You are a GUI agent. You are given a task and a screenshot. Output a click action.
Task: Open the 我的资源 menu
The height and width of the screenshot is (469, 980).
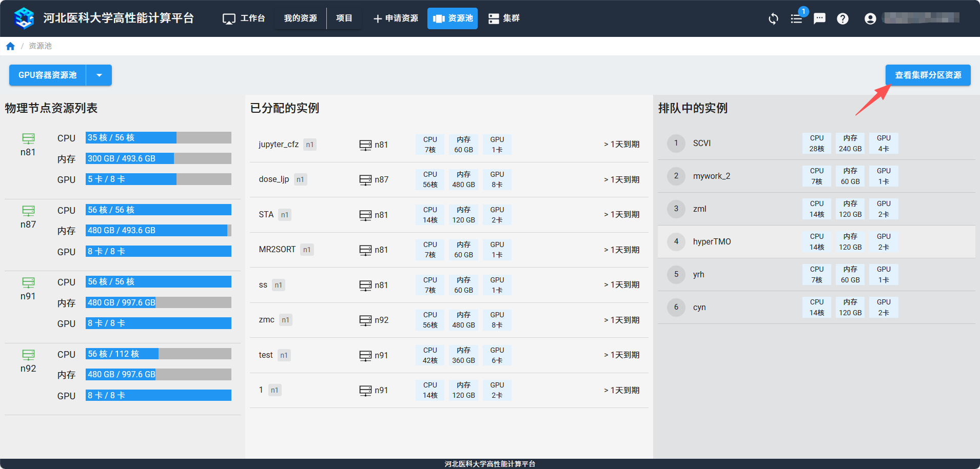click(x=300, y=18)
